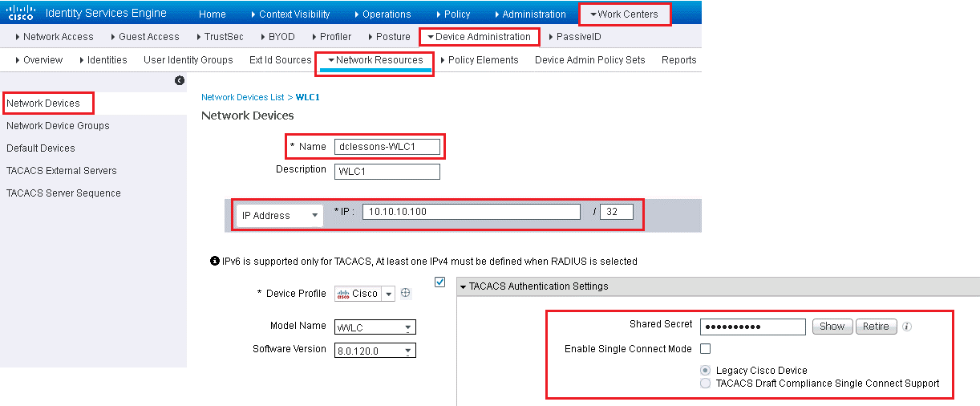Screen dimensions: 980x406
Task: Select TACACS External Servers in sidebar
Action: coord(62,171)
